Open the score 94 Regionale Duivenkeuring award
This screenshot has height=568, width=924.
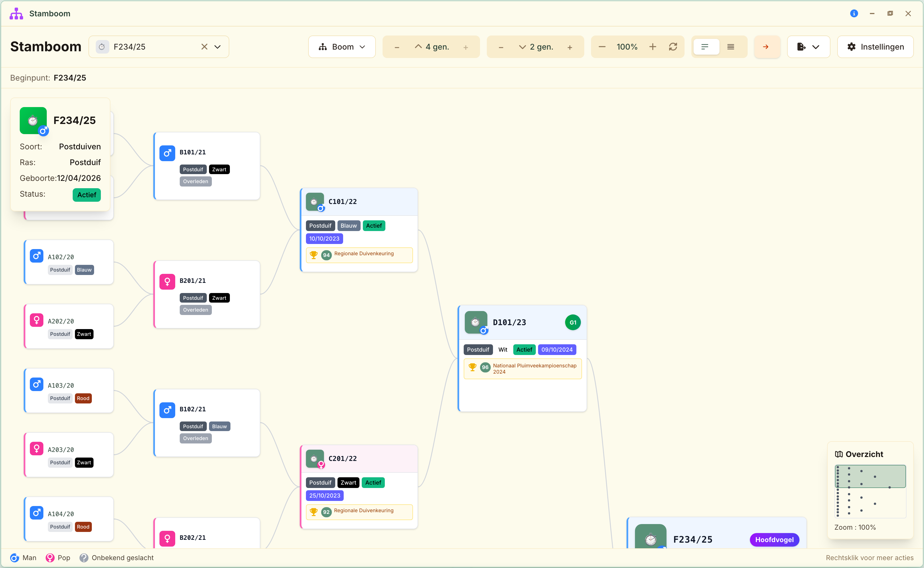coord(359,255)
